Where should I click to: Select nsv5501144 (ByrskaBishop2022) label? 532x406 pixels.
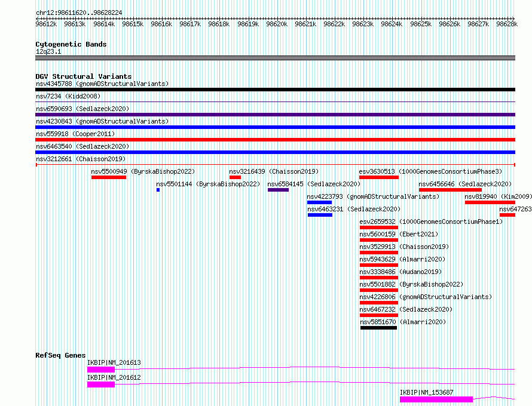pos(208,184)
